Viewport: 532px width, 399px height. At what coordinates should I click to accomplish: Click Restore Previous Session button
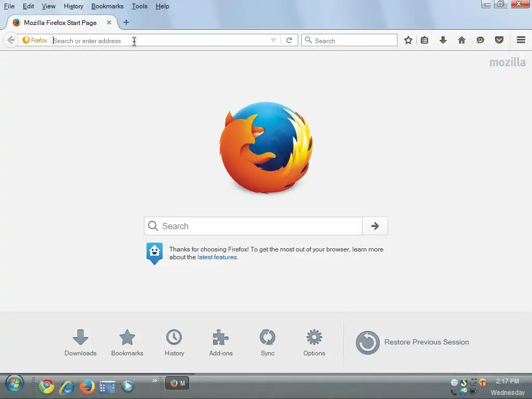click(412, 342)
